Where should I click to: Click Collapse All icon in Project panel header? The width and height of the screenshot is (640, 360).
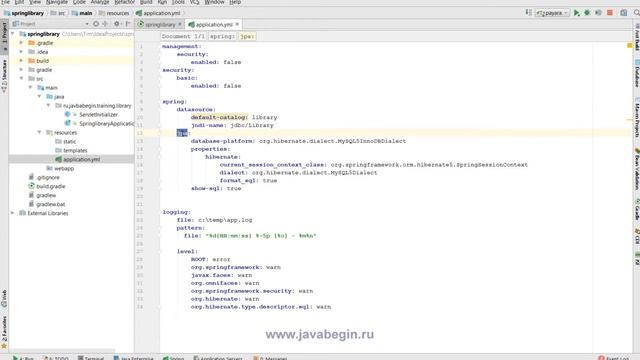point(105,24)
